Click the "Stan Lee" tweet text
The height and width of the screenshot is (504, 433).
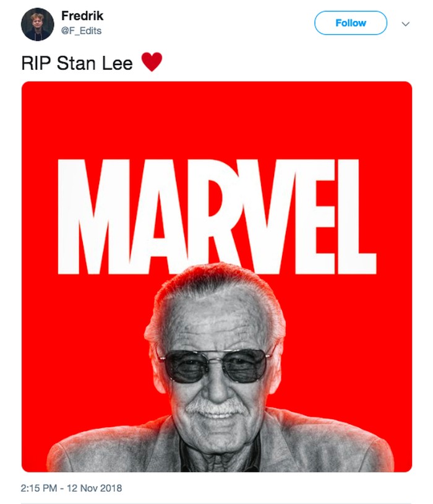click(x=95, y=63)
